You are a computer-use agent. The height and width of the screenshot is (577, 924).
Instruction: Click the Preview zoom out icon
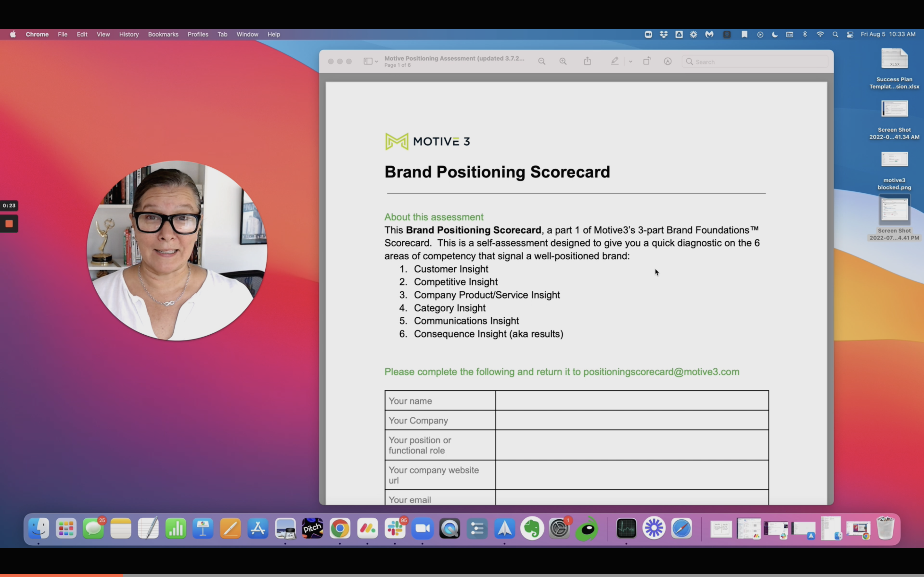(x=542, y=62)
